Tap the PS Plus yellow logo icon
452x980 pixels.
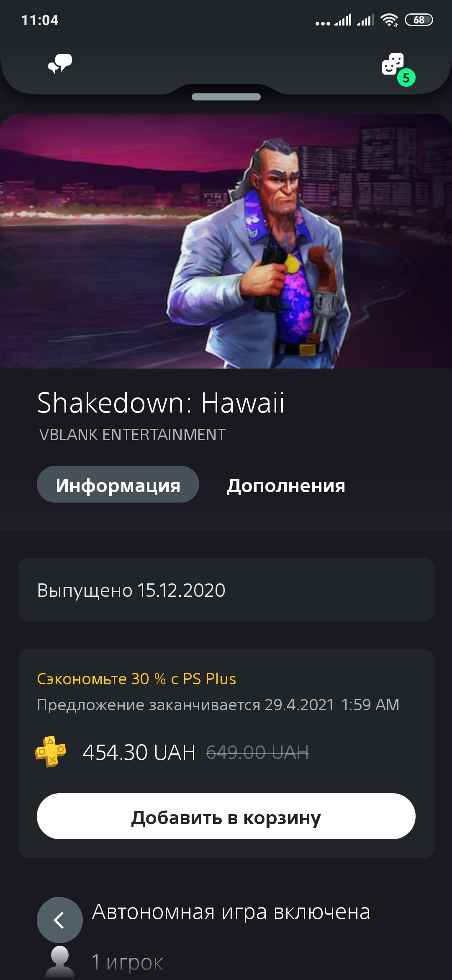(51, 752)
